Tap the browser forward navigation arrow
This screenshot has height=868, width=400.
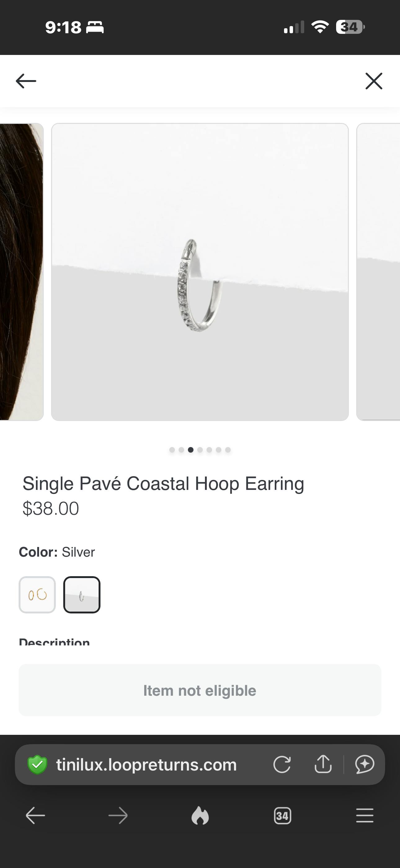[118, 816]
